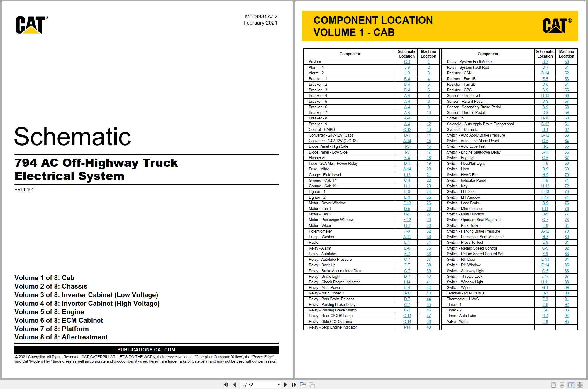The width and height of the screenshot is (588, 389).
Task: Click the Solenoid - Auto Apply Brake Proportional text
Action: coord(480,124)
